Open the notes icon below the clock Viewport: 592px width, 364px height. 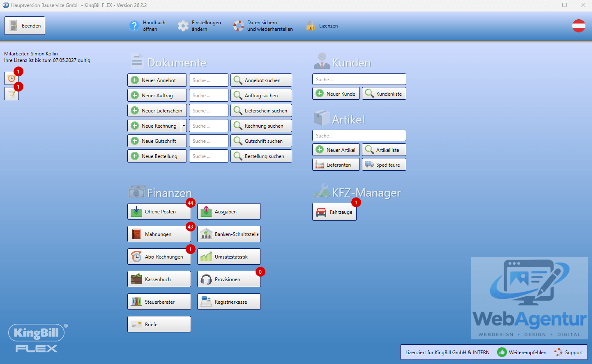coord(12,94)
